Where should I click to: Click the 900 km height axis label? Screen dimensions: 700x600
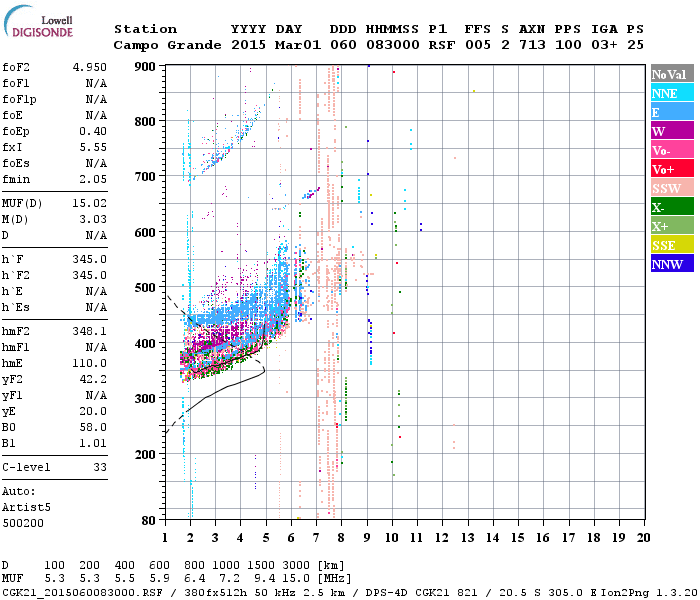point(145,67)
